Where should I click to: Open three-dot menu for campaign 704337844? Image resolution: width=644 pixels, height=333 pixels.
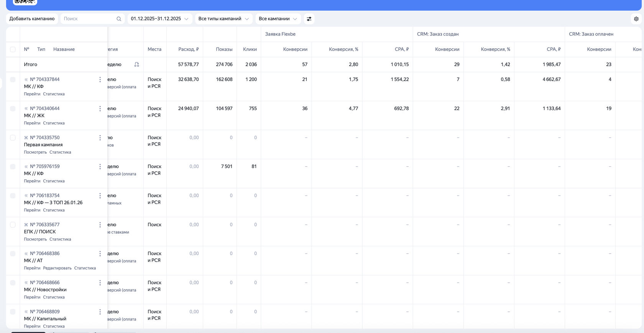[x=100, y=80]
